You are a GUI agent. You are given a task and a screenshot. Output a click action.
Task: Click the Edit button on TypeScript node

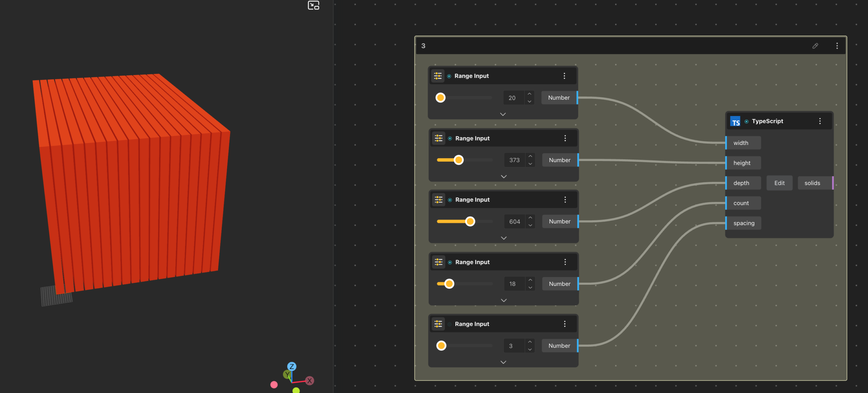coord(779,183)
